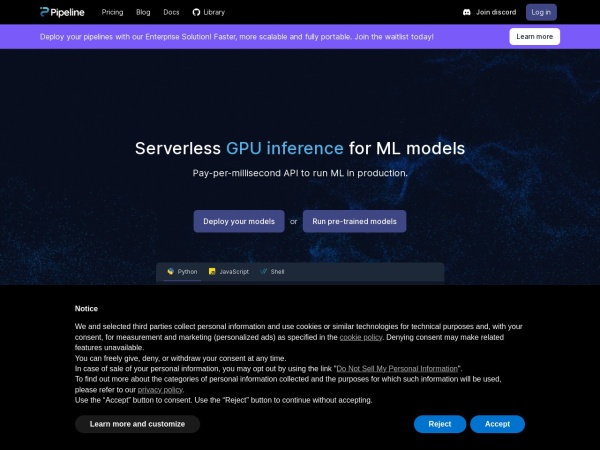Accept the cookie consent notice
Image resolution: width=600 pixels, height=450 pixels.
point(497,424)
